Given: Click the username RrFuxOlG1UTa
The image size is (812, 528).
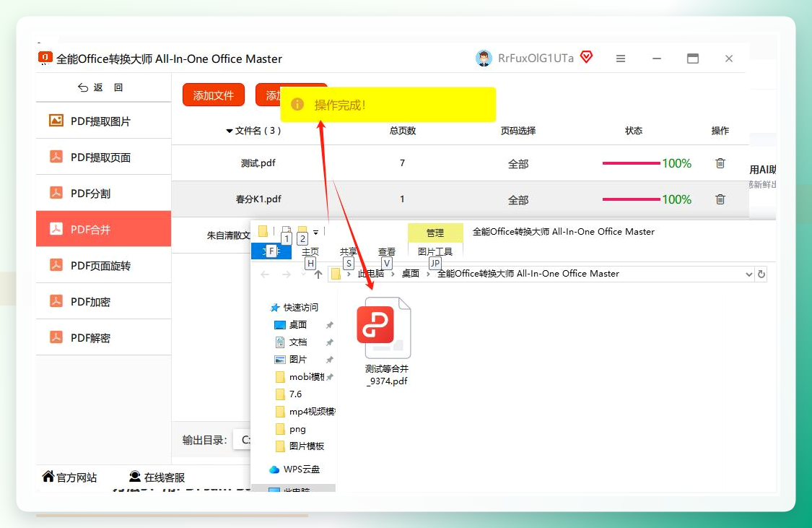Looking at the screenshot, I should click(x=536, y=58).
